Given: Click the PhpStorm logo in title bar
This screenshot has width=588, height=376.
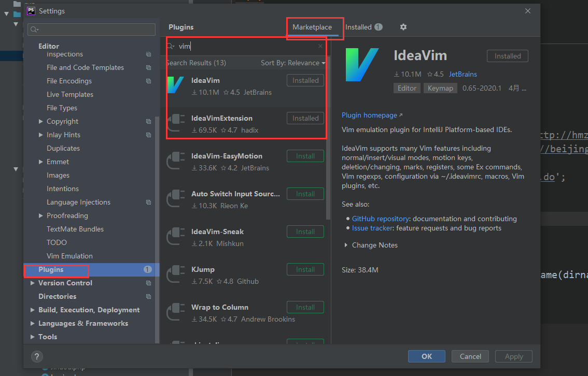Looking at the screenshot, I should pos(31,11).
